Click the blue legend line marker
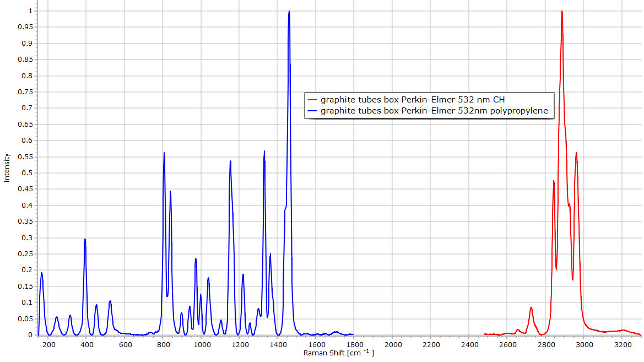Image resolution: width=644 pixels, height=362 pixels. [313, 111]
